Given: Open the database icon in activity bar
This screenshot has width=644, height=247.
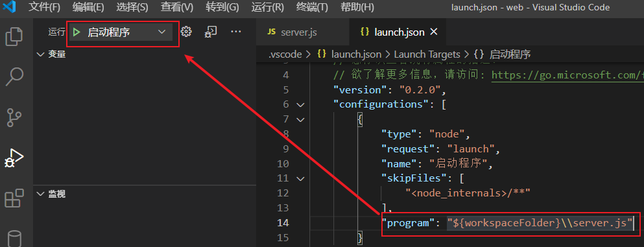Looking at the screenshot, I should 14,239.
